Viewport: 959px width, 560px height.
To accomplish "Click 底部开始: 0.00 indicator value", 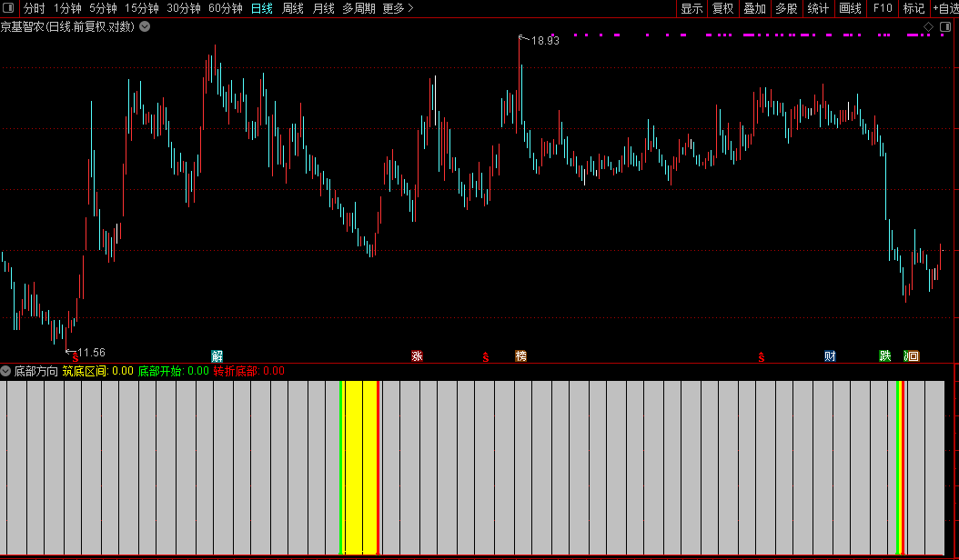I will tap(174, 371).
